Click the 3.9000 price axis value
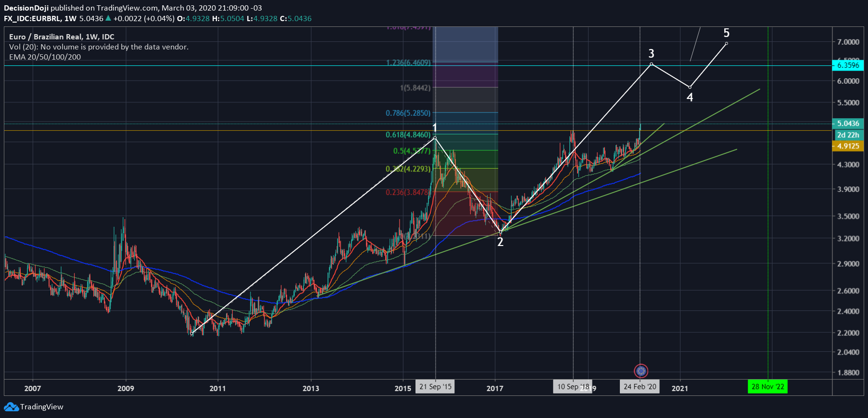Screen dimensions: 868x418 point(848,189)
